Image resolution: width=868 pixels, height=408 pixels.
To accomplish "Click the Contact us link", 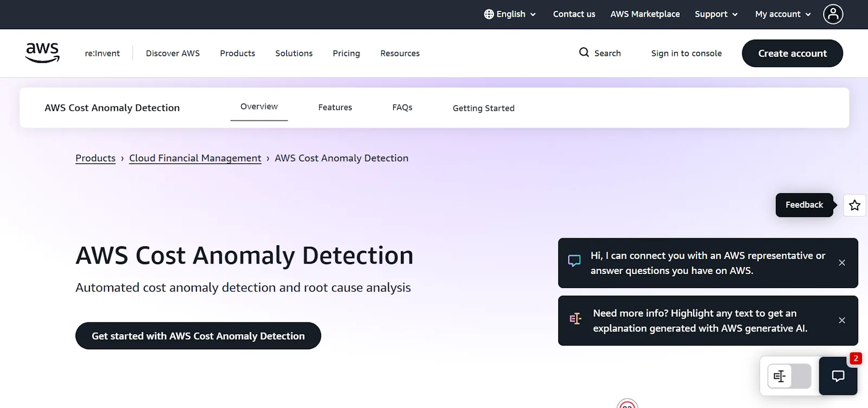I will pyautogui.click(x=574, y=14).
